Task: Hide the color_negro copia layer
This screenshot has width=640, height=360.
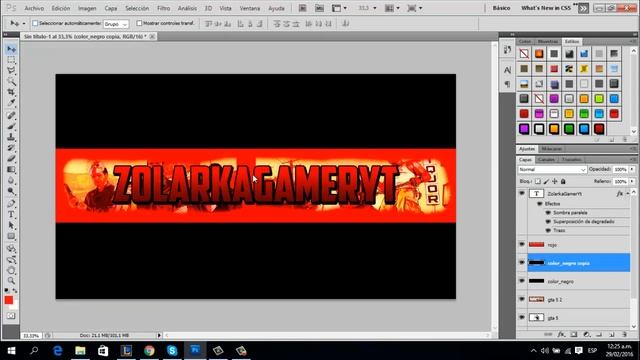Action: coord(522,263)
